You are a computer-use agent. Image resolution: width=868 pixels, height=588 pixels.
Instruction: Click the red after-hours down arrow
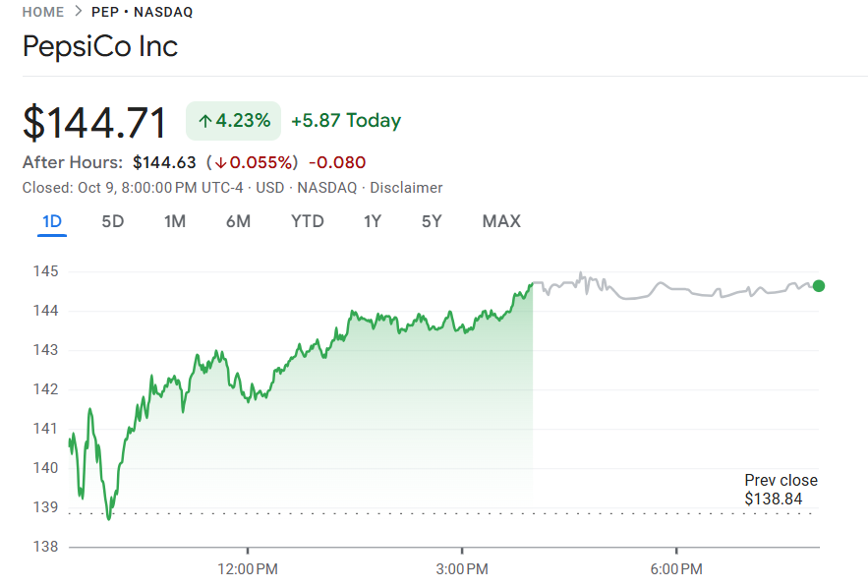pos(221,163)
